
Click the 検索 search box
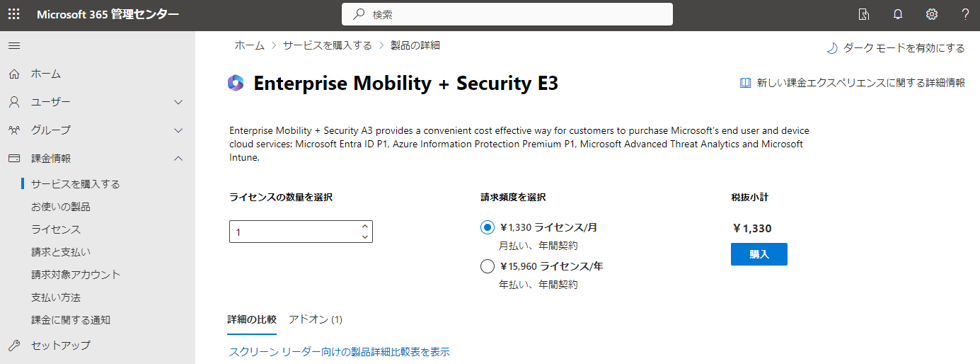pyautogui.click(x=507, y=14)
